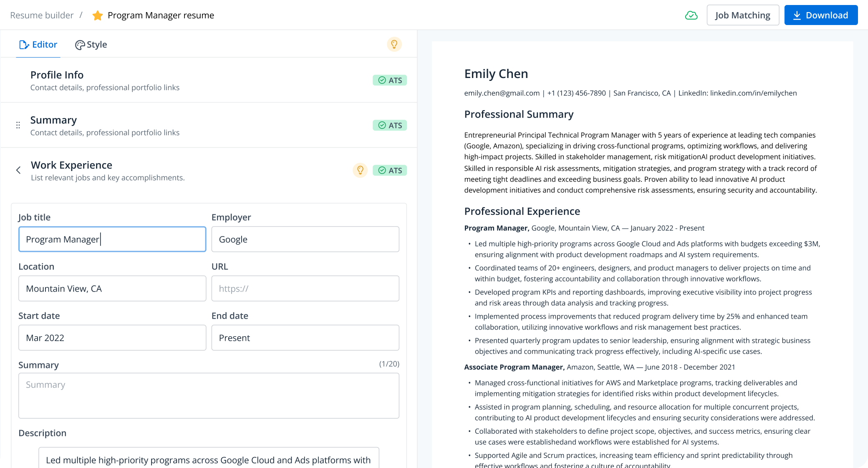Click the star icon next to the resume title
This screenshot has height=468, width=868.
(97, 15)
